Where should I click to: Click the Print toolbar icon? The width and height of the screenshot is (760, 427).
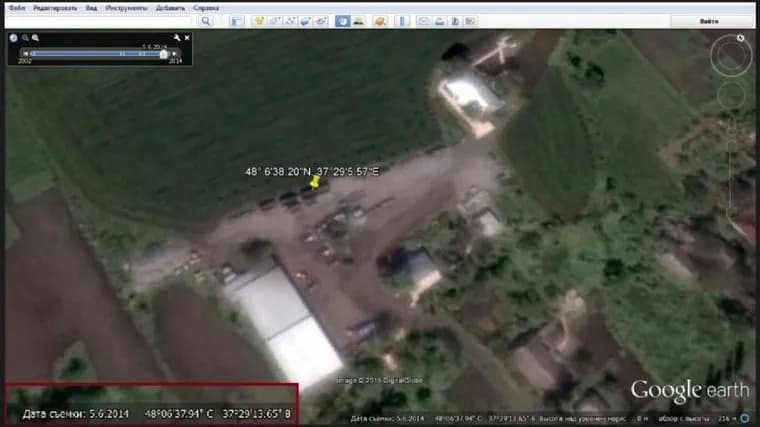(x=440, y=20)
